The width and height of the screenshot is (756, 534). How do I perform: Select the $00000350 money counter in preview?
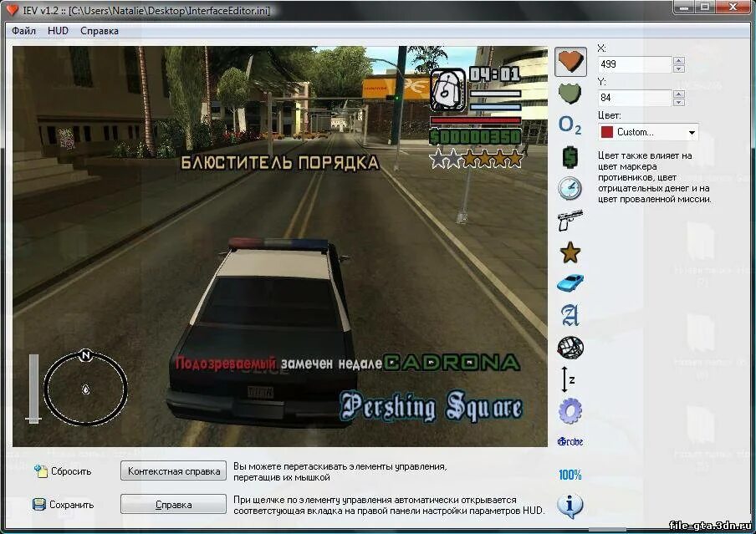tap(475, 137)
